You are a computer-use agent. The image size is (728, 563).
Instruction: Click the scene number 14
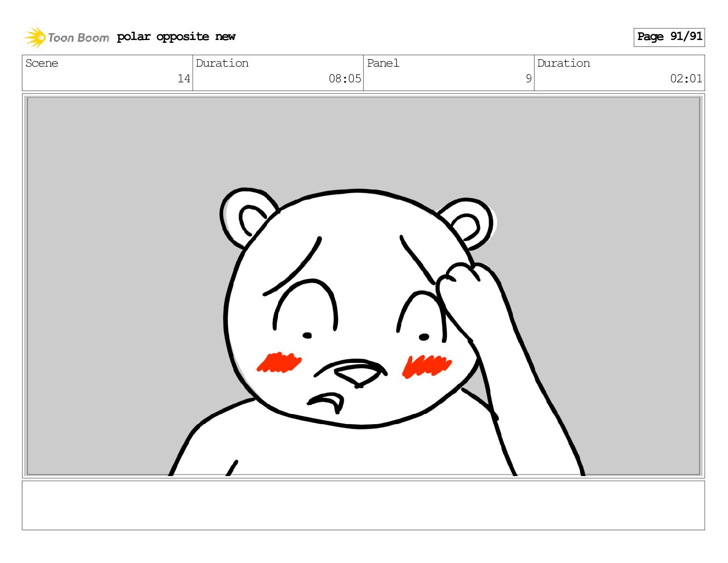coord(184,79)
